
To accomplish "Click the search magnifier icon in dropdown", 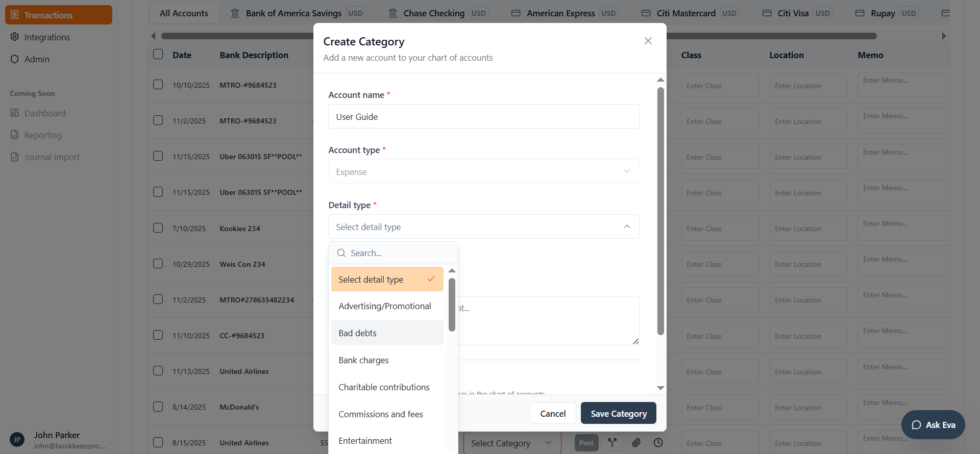I will point(341,253).
